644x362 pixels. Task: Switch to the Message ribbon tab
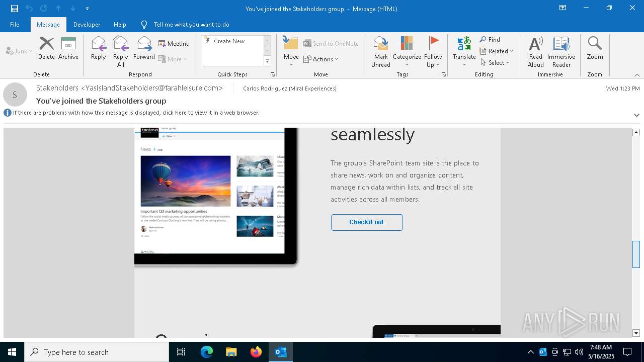48,24
